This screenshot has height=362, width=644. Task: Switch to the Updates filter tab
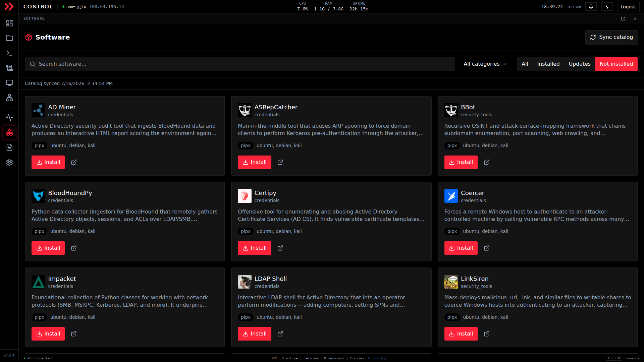[579, 64]
